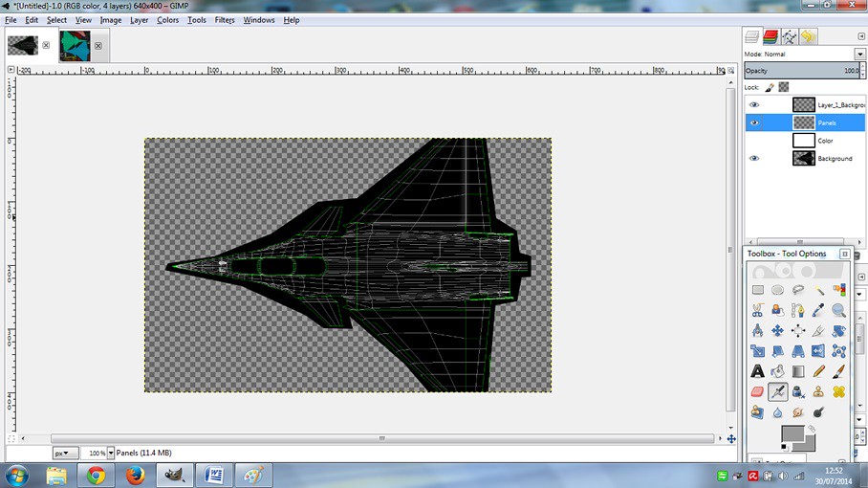Select the Crop tool
Image resolution: width=868 pixels, height=488 pixels.
tap(818, 331)
